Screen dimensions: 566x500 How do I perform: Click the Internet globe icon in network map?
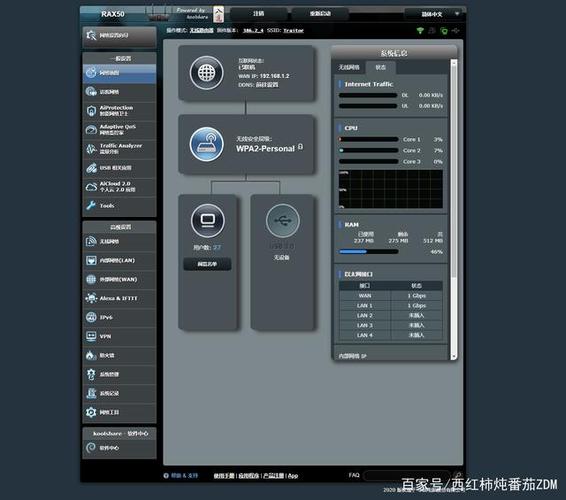pos(206,73)
